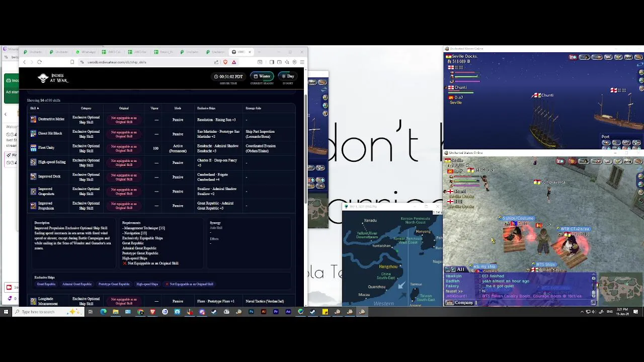
Task: Click the Indies at War skull logo
Action: 43,78
